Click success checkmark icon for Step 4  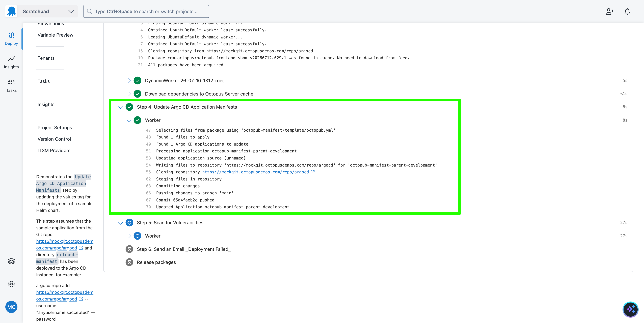129,107
